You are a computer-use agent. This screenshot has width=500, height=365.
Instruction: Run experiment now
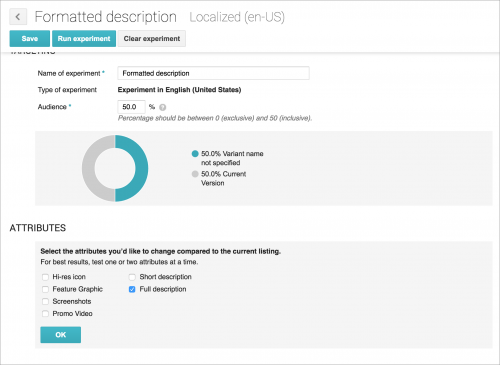pos(84,39)
